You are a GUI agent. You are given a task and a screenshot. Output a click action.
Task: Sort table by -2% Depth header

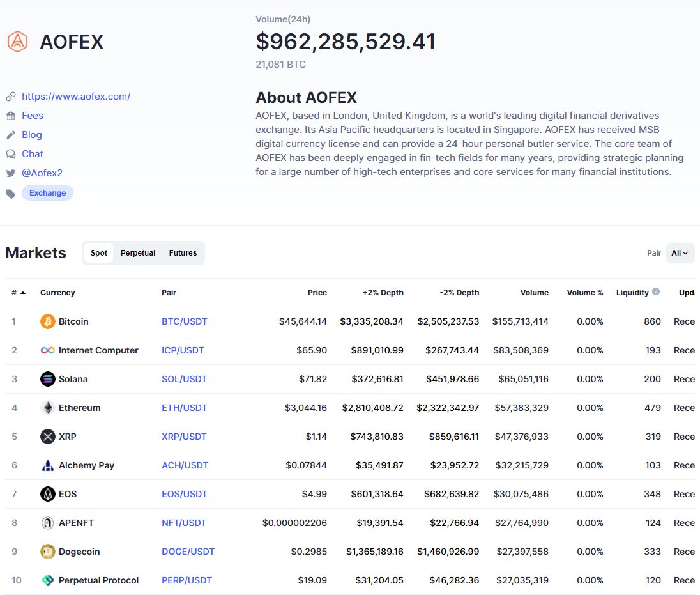coord(459,293)
